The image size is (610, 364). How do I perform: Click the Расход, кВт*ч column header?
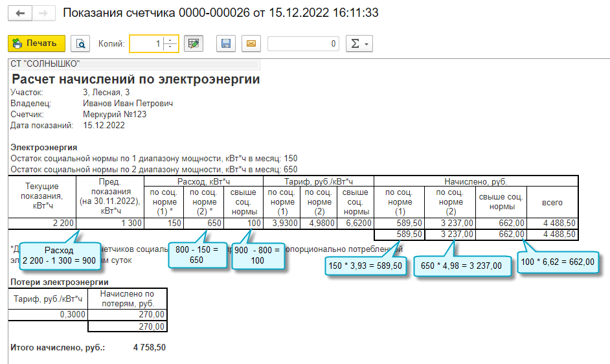203,181
